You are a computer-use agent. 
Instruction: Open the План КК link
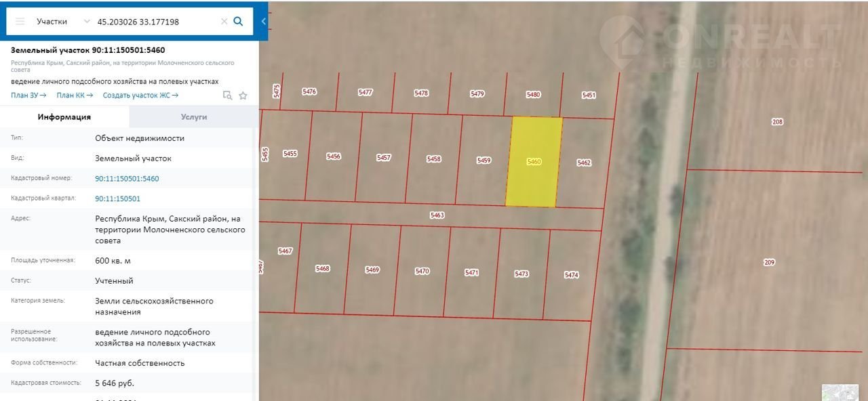[x=75, y=96]
